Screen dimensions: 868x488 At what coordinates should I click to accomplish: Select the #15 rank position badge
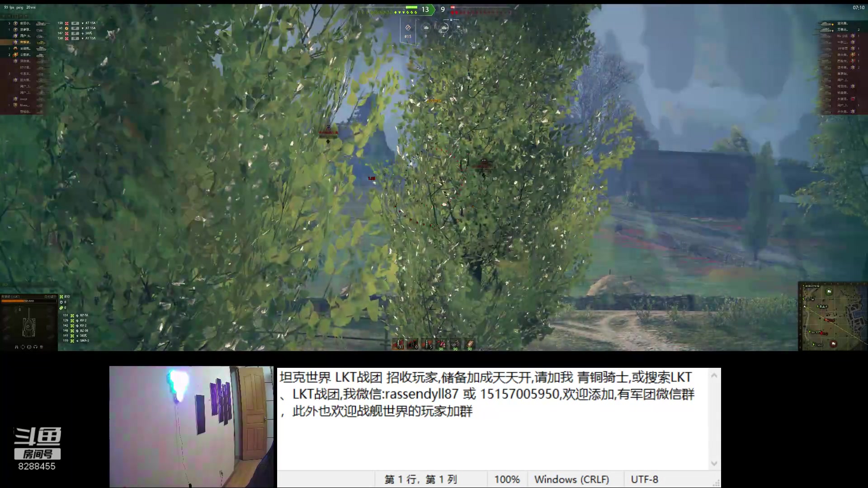pos(408,32)
